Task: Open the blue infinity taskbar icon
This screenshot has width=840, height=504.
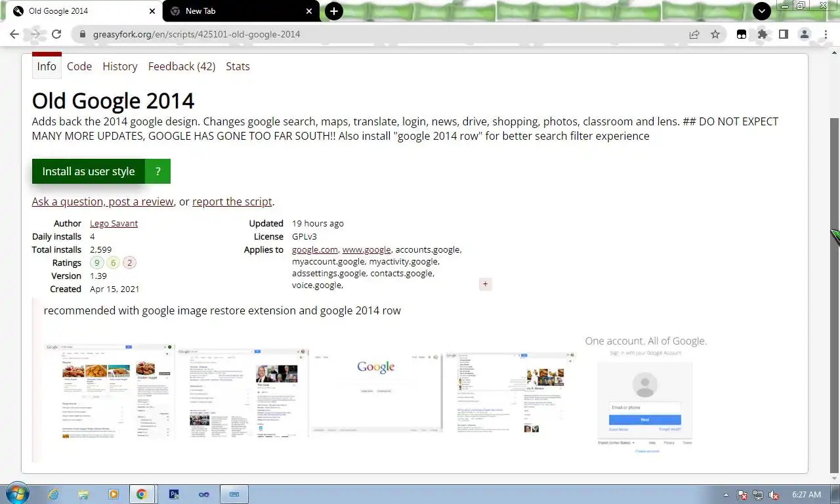Action: click(x=204, y=495)
